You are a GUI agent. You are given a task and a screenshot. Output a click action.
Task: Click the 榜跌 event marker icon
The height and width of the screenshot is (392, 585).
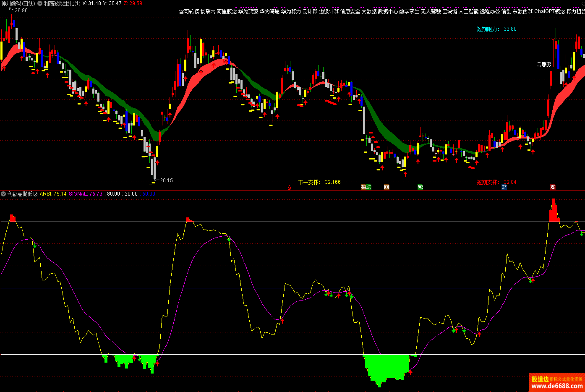pyautogui.click(x=366, y=187)
